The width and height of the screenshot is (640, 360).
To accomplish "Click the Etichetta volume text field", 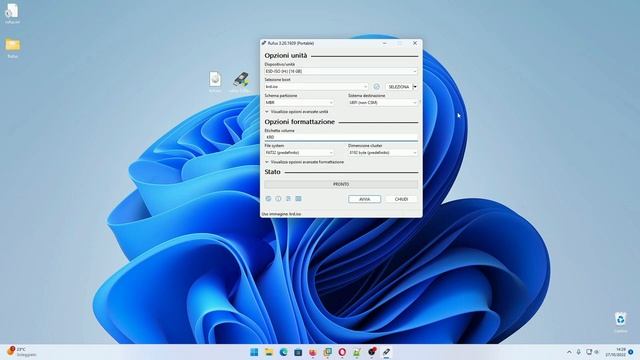I will tap(341, 137).
